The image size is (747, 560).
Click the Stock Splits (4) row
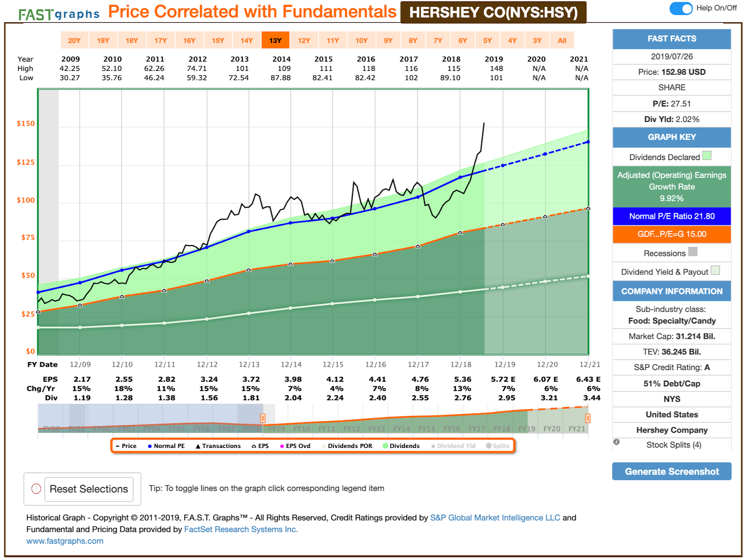[x=672, y=445]
